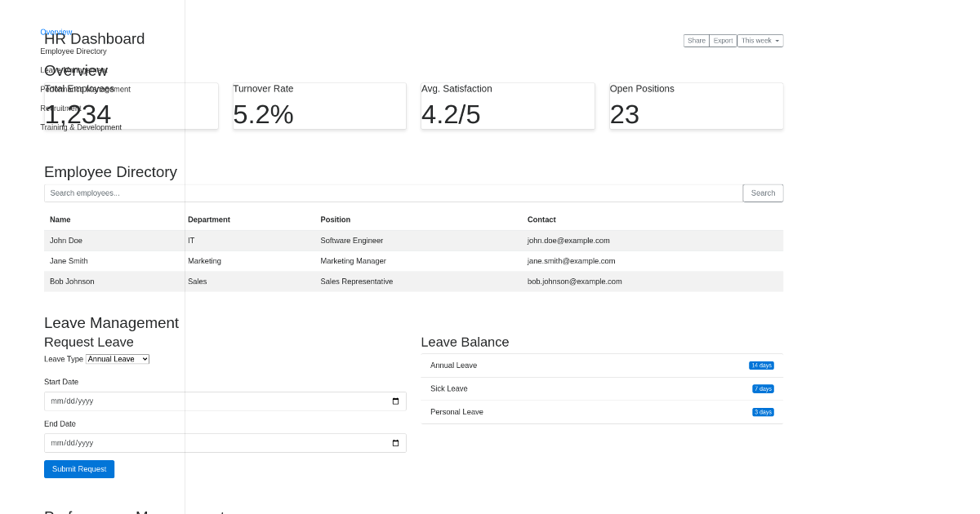Open the Leave Type dropdown showing Annual Leave

(117, 359)
